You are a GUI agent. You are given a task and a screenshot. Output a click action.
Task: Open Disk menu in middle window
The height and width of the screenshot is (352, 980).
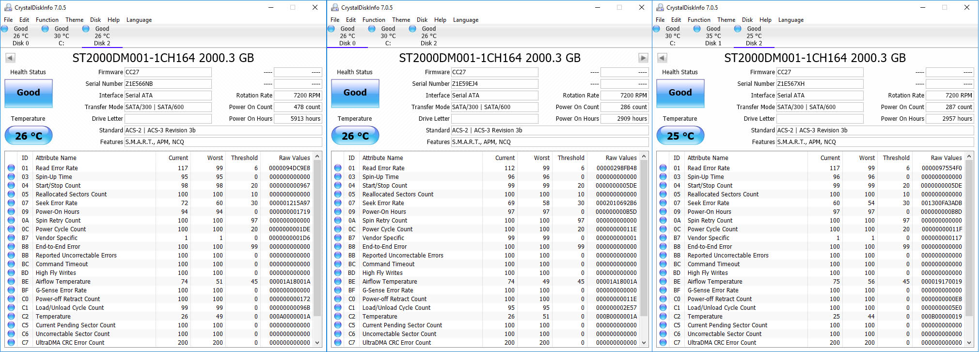tap(422, 20)
